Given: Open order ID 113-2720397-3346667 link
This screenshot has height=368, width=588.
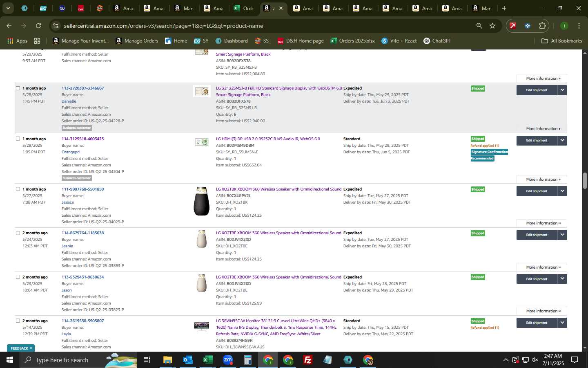Looking at the screenshot, I should tap(82, 88).
